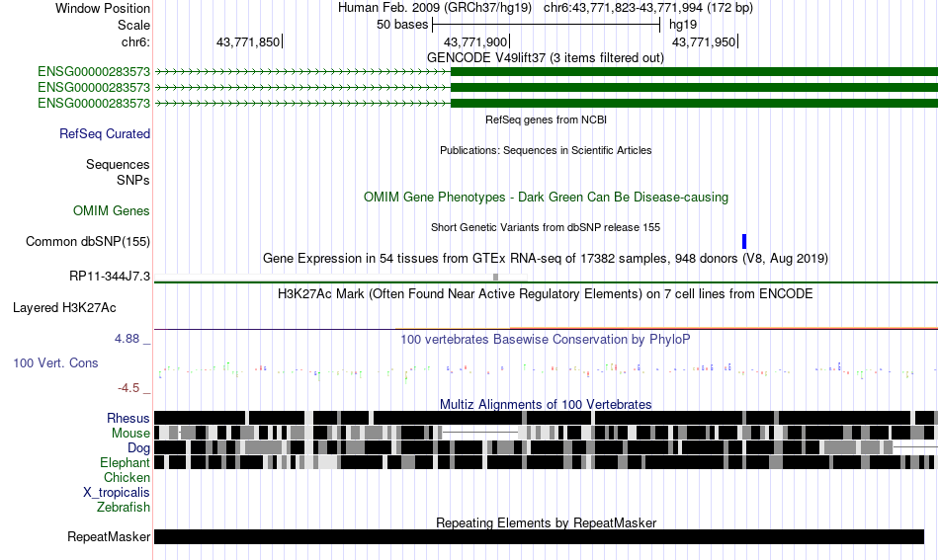Click Multiz Alignments of 100 Vertebrates title
The image size is (939, 560).
pos(546,405)
